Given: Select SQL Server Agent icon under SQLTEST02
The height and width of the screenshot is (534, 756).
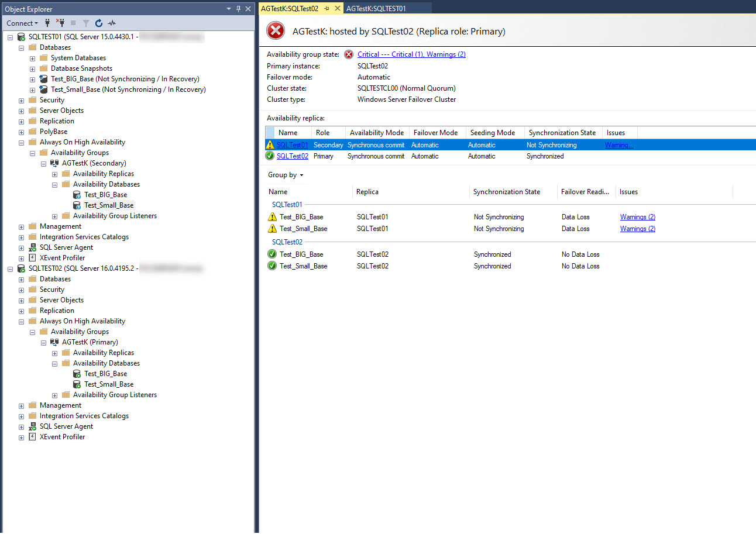Looking at the screenshot, I should [x=32, y=426].
